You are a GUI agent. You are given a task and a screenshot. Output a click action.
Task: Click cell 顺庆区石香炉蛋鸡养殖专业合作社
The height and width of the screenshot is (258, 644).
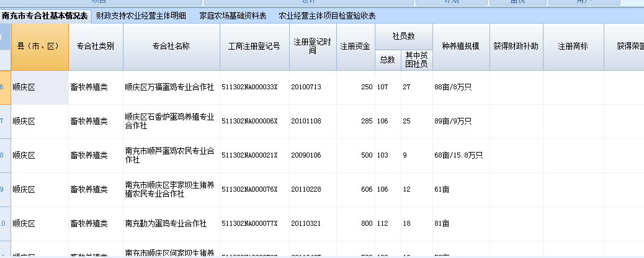tap(171, 121)
